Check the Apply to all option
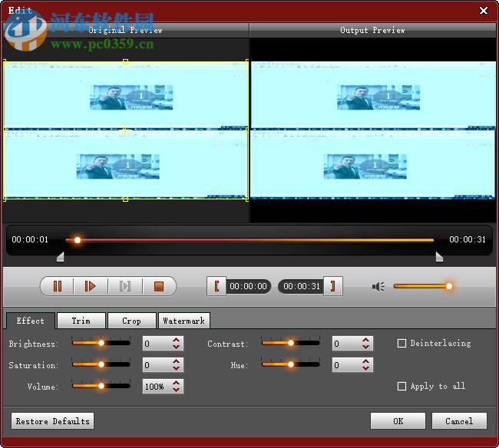Image resolution: width=499 pixels, height=448 pixels. [402, 387]
